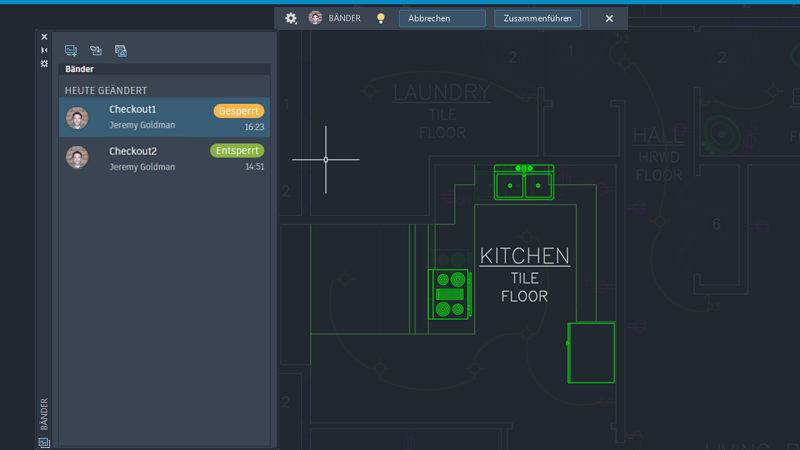Click the Zusammenführen button
The width and height of the screenshot is (800, 450).
(x=537, y=18)
